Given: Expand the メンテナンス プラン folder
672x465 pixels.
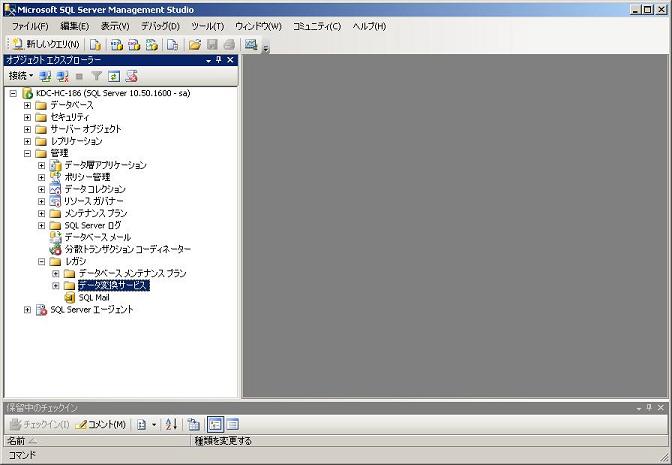Looking at the screenshot, I should coord(42,213).
